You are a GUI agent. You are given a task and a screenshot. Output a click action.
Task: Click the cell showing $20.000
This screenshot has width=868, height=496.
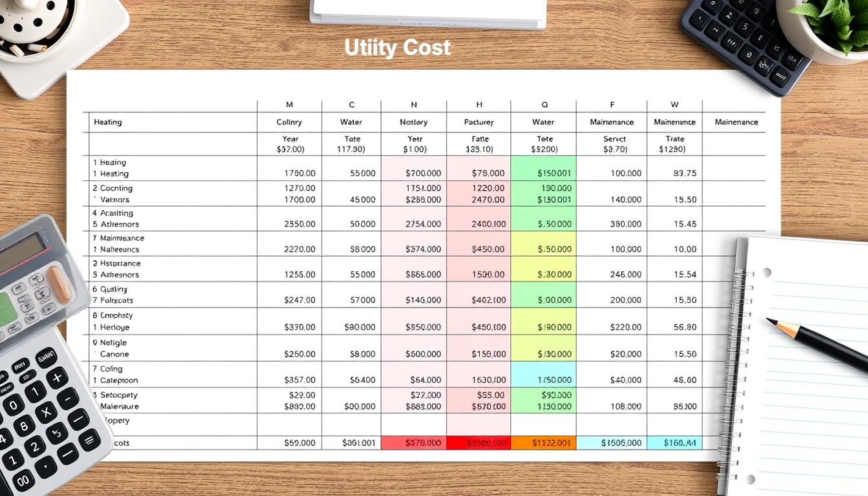tap(626, 354)
